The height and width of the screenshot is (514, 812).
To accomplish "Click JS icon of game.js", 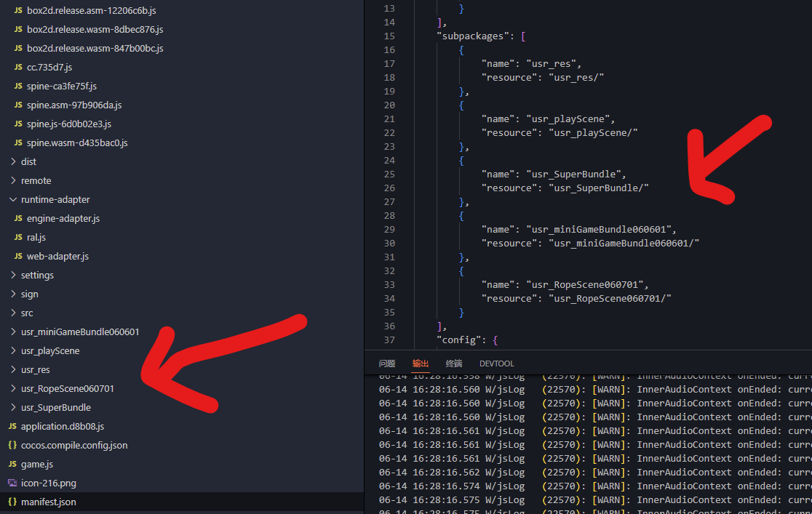I will (12, 465).
